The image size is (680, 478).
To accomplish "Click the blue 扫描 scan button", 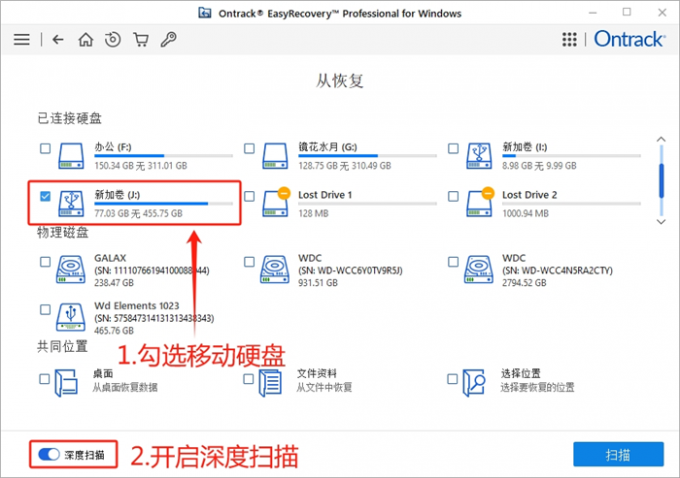I will pos(618,454).
